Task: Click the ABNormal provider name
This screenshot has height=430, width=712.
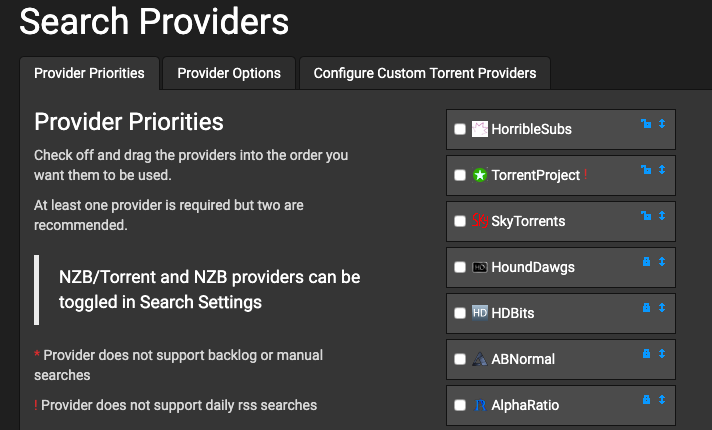Action: click(523, 359)
